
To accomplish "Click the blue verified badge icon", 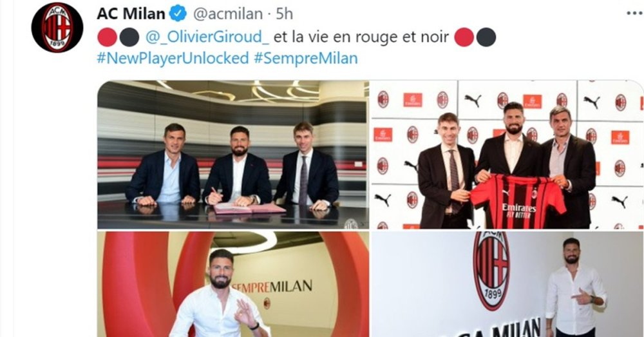I will click(x=178, y=14).
